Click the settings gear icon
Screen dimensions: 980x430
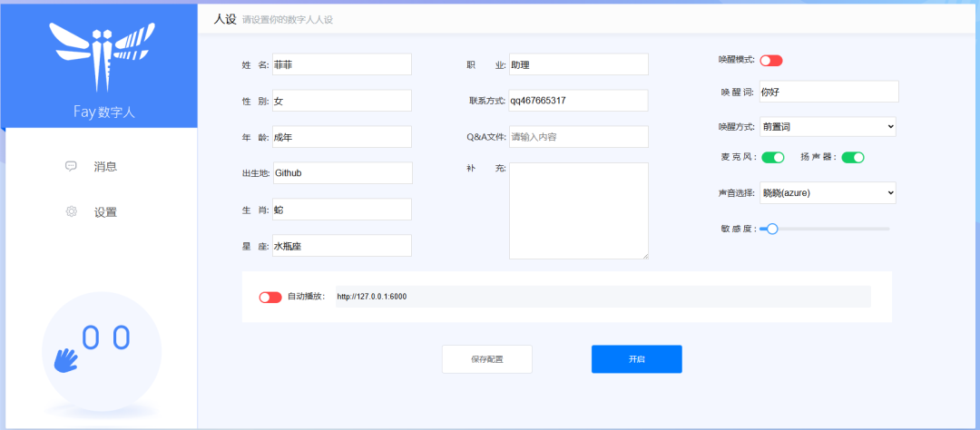point(71,211)
